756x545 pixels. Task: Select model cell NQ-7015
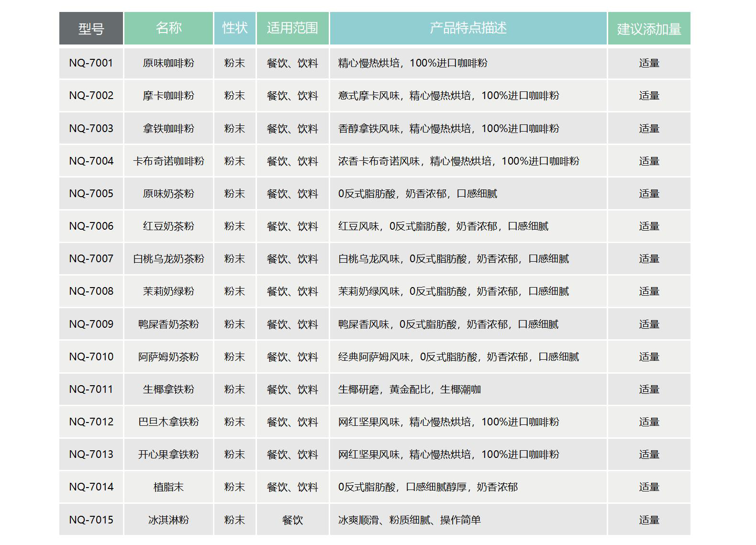pos(91,520)
